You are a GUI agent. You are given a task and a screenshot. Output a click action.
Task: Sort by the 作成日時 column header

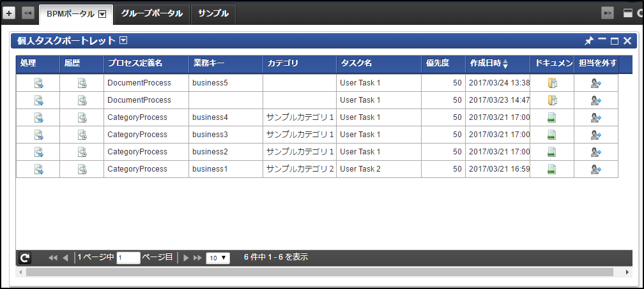(497, 64)
